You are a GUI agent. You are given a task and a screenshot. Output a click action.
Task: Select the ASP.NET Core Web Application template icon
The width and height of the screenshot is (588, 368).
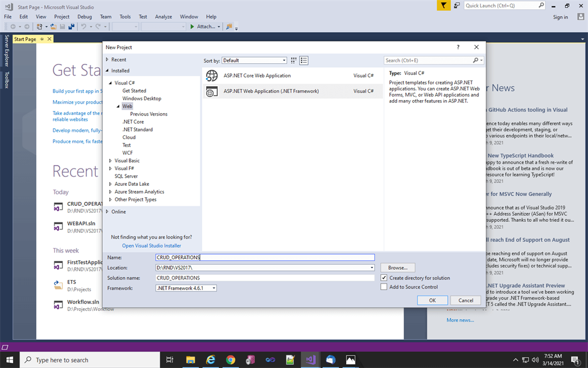(211, 75)
